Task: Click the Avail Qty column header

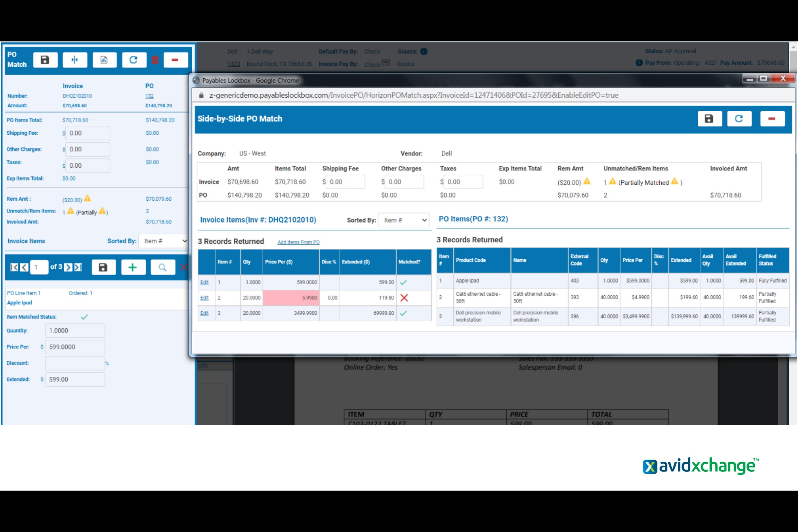Action: point(711,260)
